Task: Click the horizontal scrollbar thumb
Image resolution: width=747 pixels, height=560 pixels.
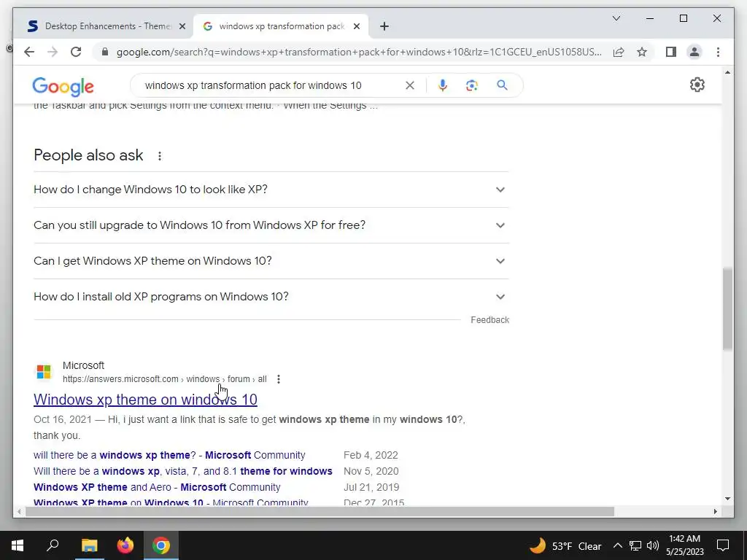Action: (x=320, y=512)
